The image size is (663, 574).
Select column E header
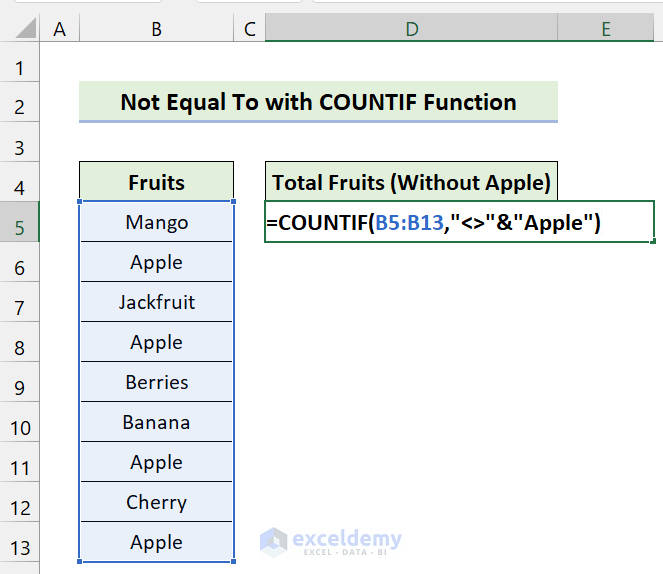pyautogui.click(x=606, y=30)
